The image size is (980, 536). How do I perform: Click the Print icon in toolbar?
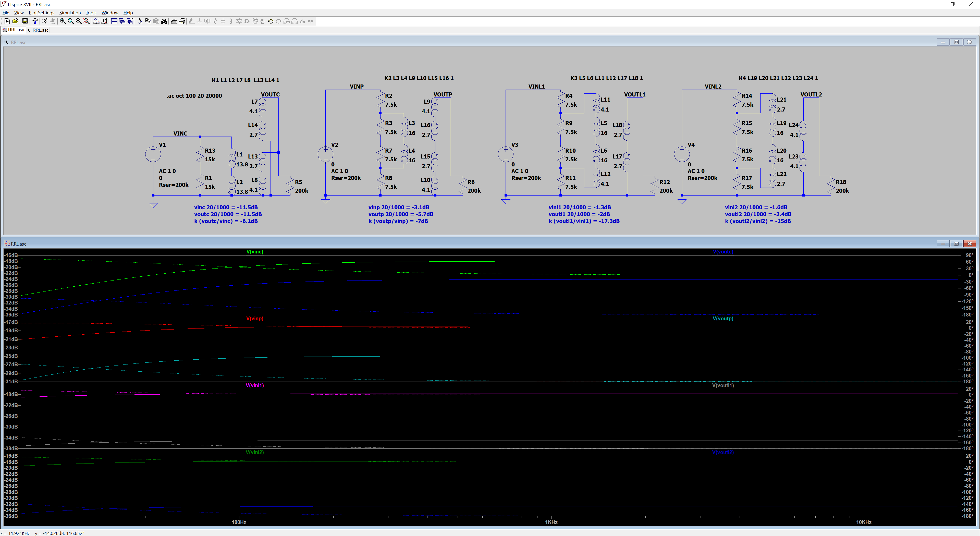pyautogui.click(x=174, y=21)
